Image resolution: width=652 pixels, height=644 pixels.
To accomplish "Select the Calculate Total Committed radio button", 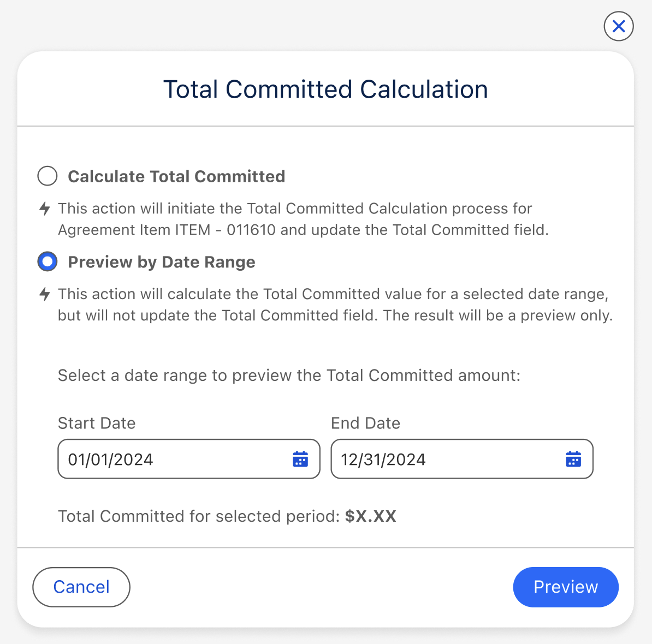I will point(48,176).
